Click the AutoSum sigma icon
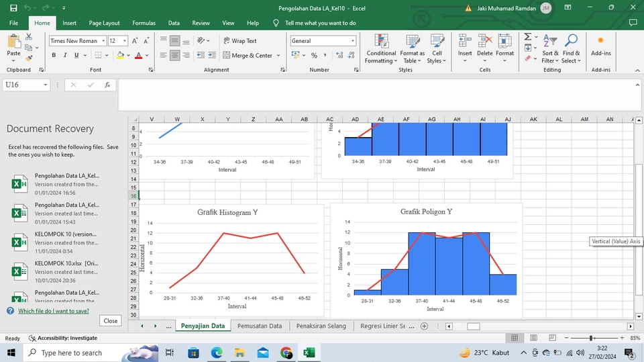 (528, 37)
